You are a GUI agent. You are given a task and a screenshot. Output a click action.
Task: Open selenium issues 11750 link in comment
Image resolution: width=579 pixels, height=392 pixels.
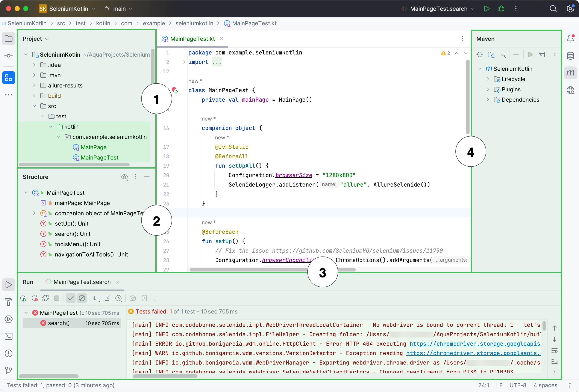357,251
